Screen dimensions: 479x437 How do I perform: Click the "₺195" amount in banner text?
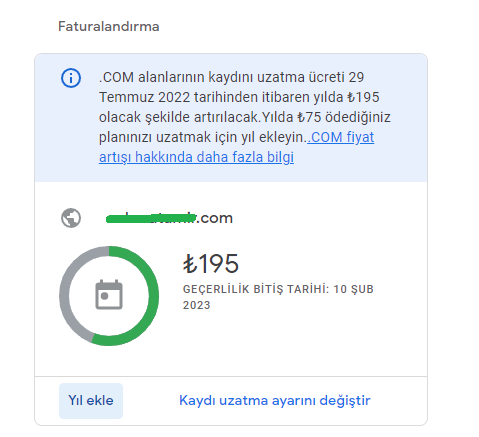coord(363,97)
